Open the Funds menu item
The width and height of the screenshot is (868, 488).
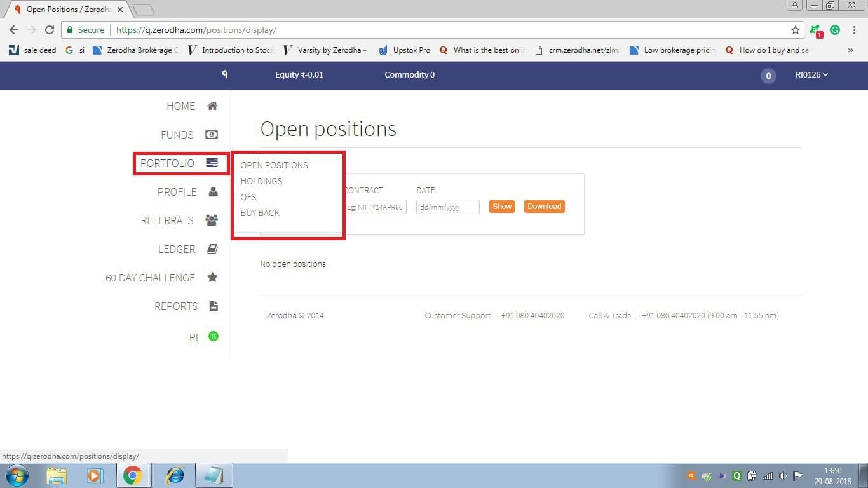177,135
